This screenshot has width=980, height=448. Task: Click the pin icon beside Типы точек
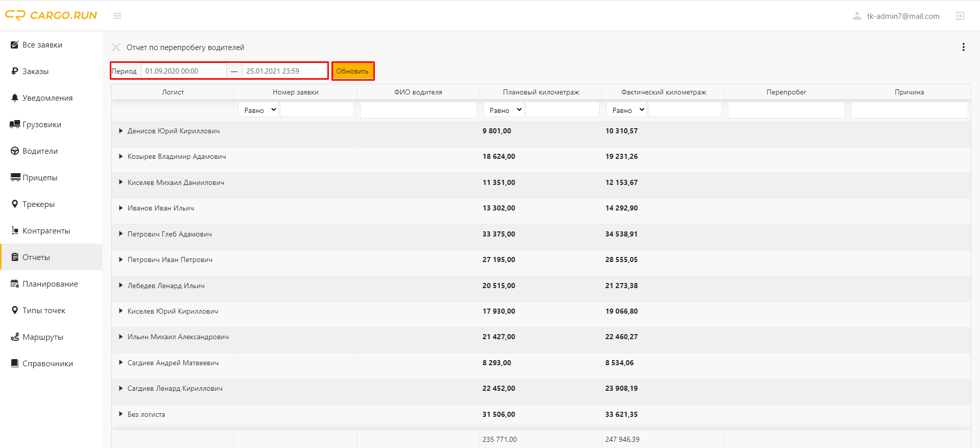tap(15, 310)
